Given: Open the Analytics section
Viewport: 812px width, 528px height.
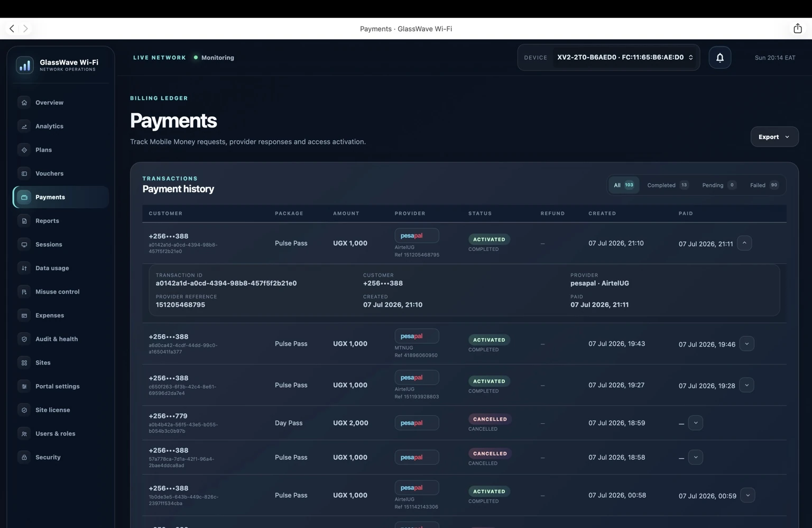Looking at the screenshot, I should [61, 126].
